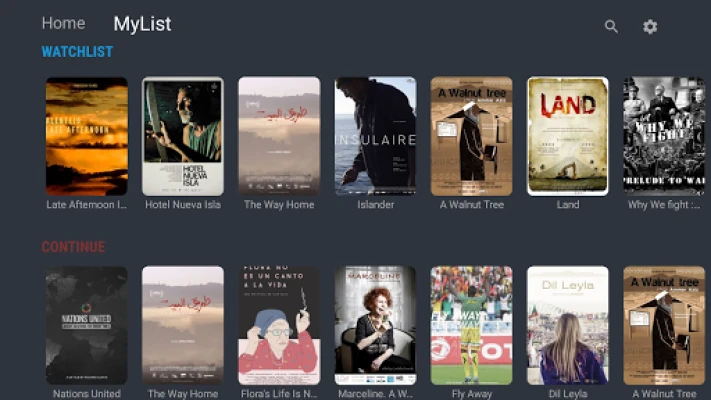Open the Land movie poster
711x400 pixels.
click(x=568, y=137)
